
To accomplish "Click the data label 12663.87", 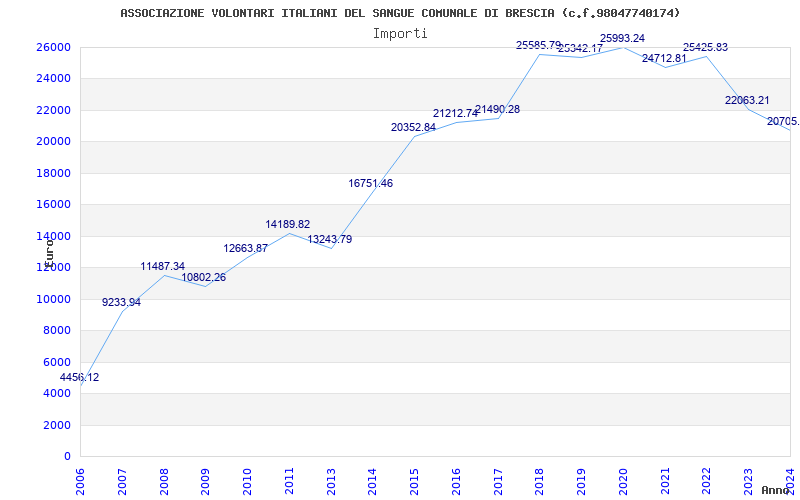I will [245, 248].
